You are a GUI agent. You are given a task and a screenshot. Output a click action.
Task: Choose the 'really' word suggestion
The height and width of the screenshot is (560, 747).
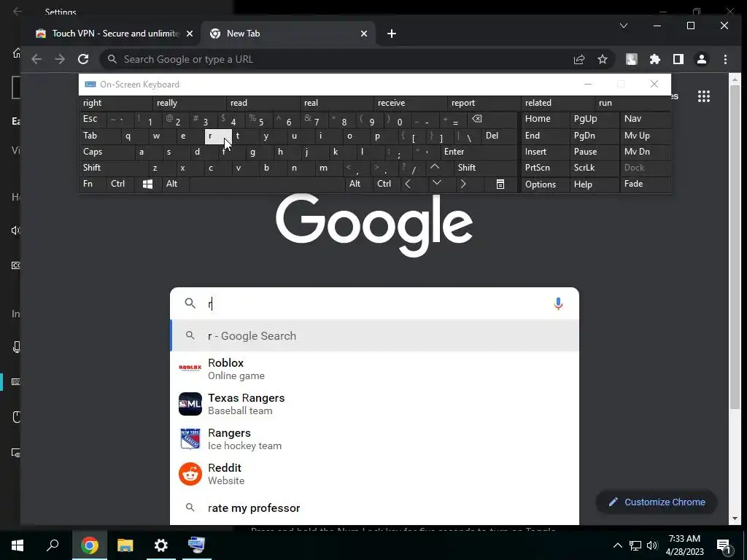[x=189, y=103]
